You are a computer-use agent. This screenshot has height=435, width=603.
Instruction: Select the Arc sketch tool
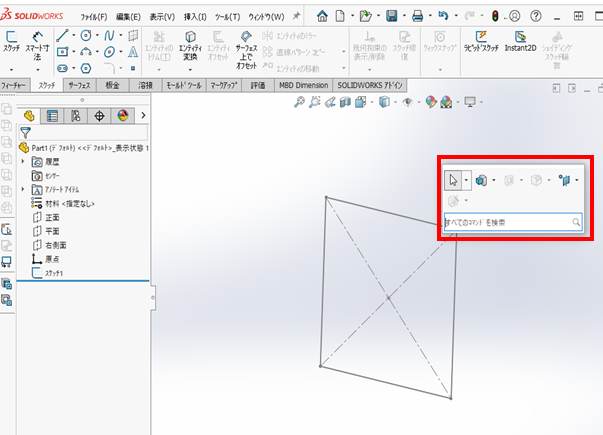click(x=86, y=52)
